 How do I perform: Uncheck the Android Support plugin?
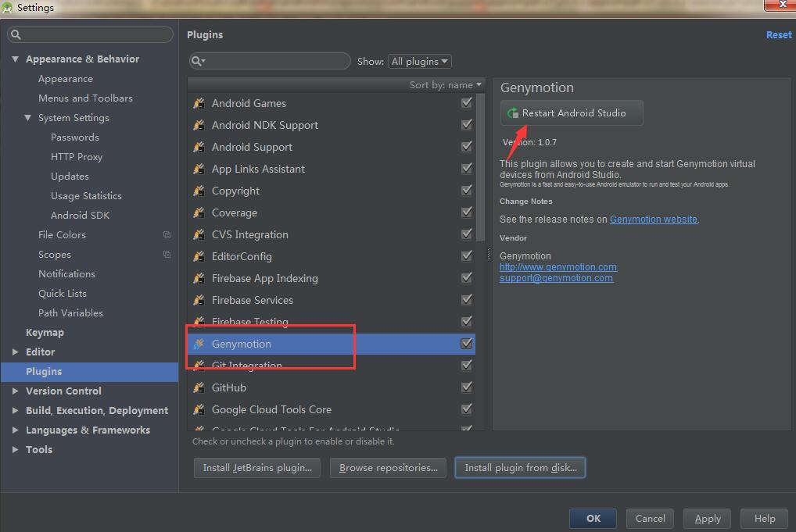click(x=467, y=147)
